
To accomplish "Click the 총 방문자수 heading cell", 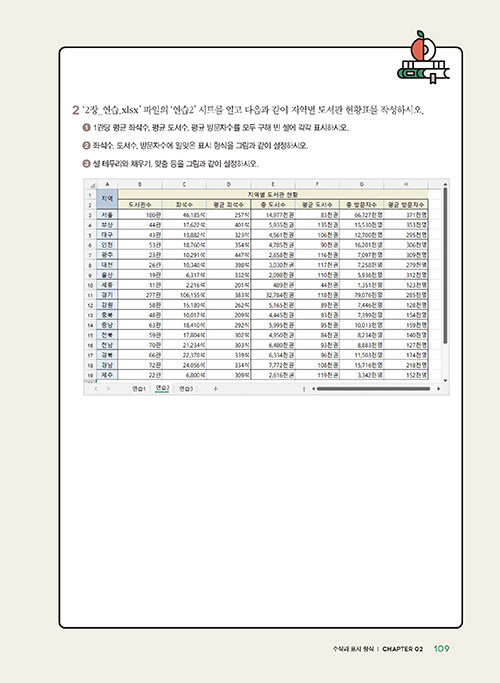I will click(361, 205).
